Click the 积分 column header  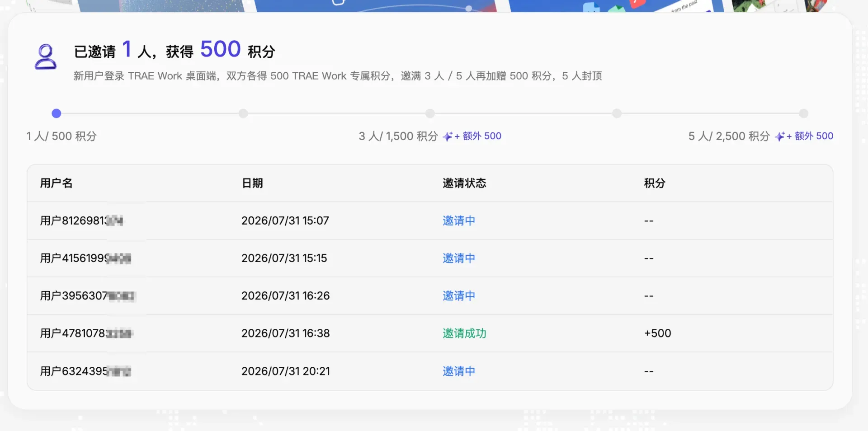655,183
